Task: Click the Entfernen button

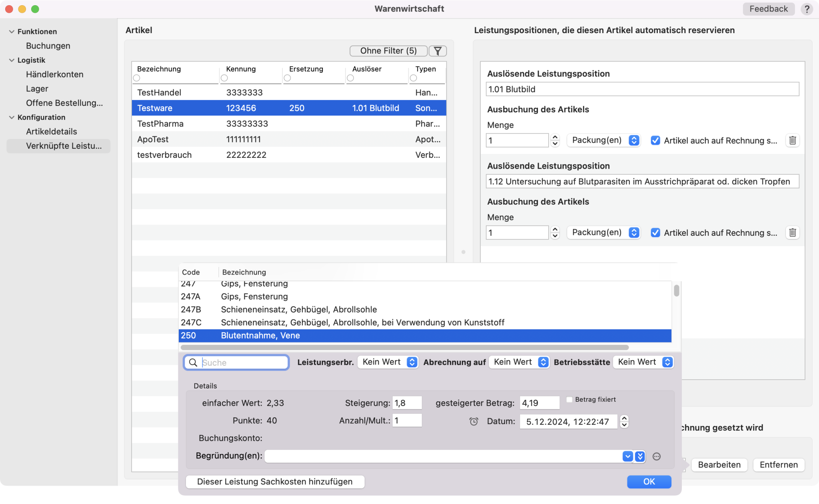Action: pos(779,465)
